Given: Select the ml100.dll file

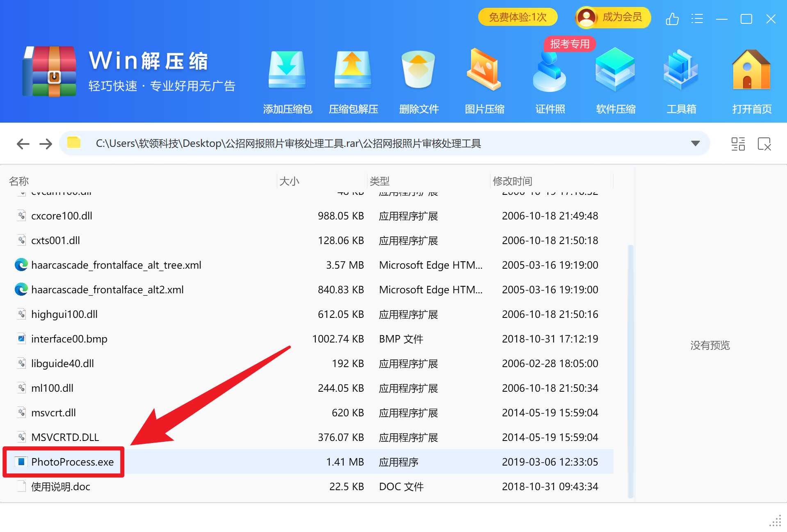Looking at the screenshot, I should [52, 388].
